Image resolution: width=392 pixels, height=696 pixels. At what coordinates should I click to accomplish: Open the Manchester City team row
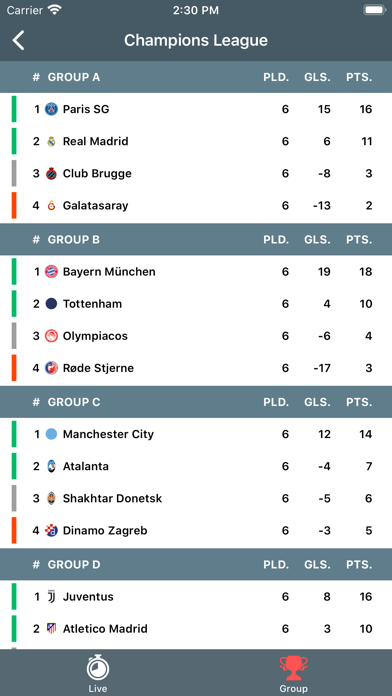[x=196, y=434]
